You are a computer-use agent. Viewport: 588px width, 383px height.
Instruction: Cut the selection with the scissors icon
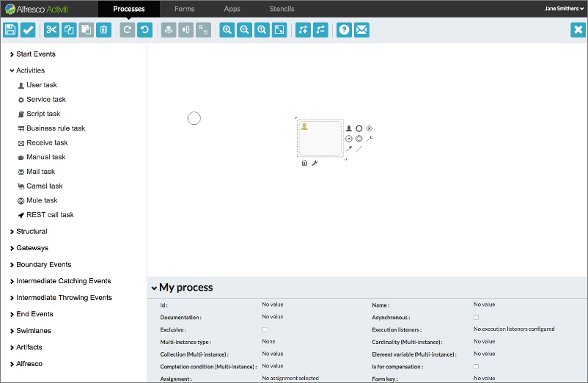(x=51, y=30)
